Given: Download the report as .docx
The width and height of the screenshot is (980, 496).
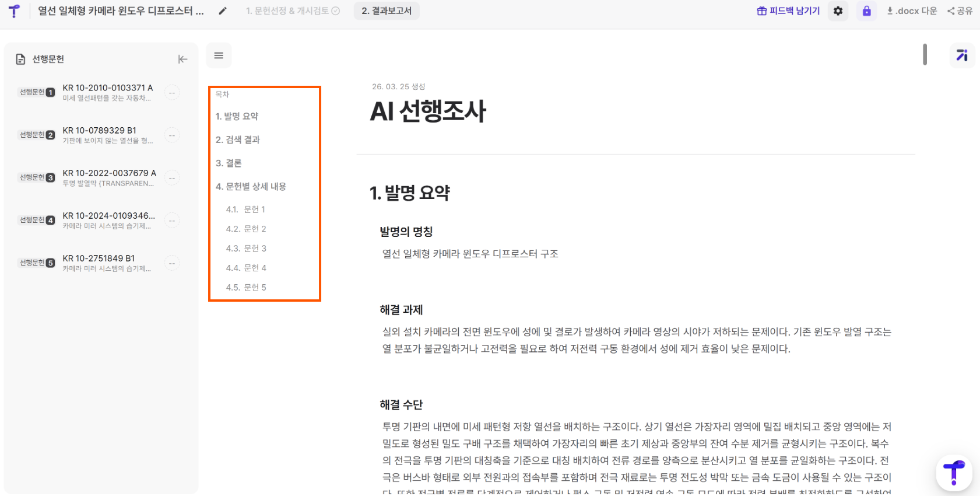Looking at the screenshot, I should click(x=912, y=11).
